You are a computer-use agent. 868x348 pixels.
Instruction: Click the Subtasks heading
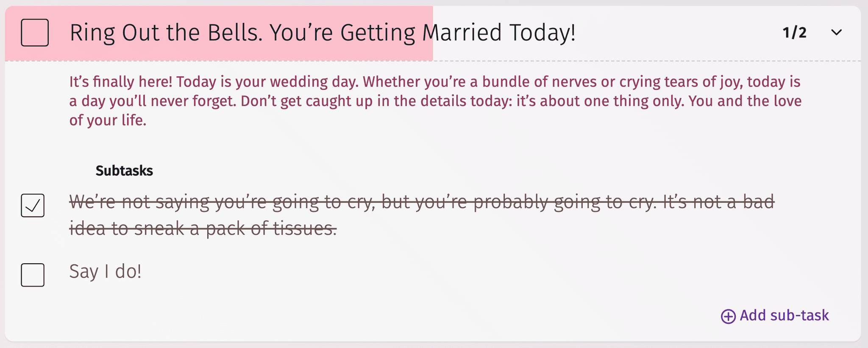[x=124, y=171]
